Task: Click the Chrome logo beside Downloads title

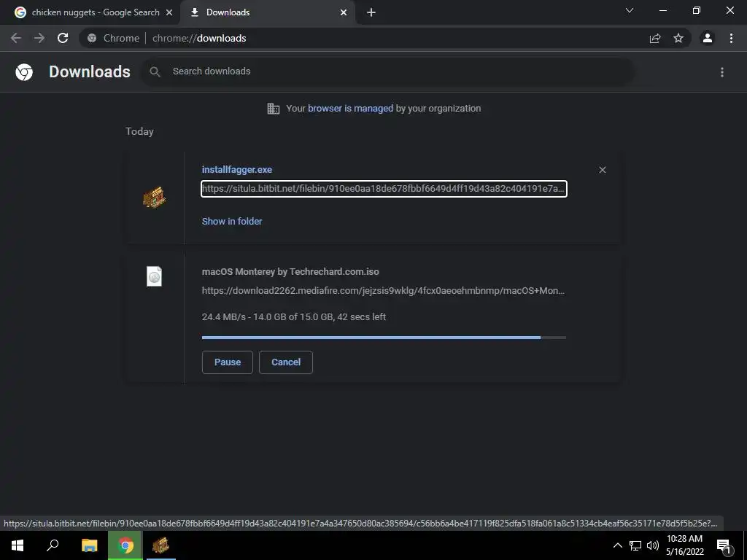Action: 24,72
